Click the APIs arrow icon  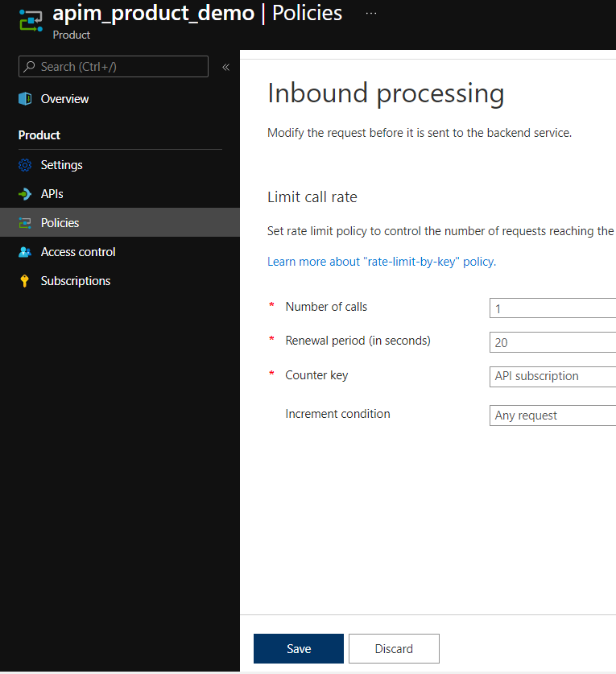25,194
